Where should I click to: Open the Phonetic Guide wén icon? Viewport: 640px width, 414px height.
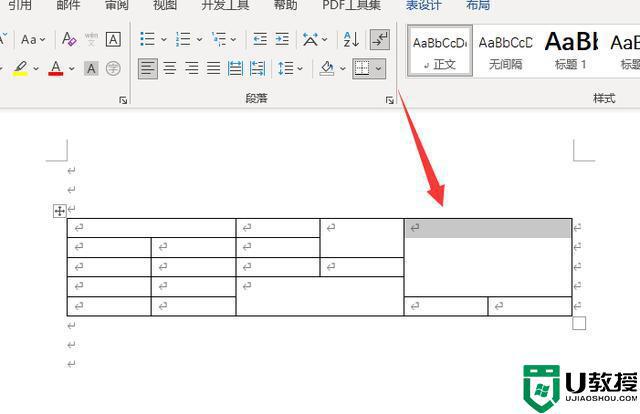coord(91,40)
